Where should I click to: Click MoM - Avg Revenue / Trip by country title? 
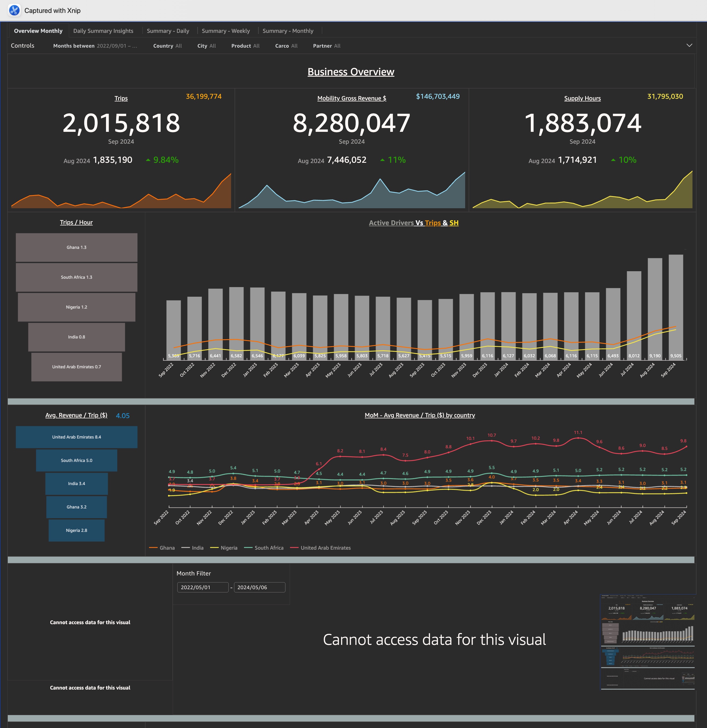point(420,415)
